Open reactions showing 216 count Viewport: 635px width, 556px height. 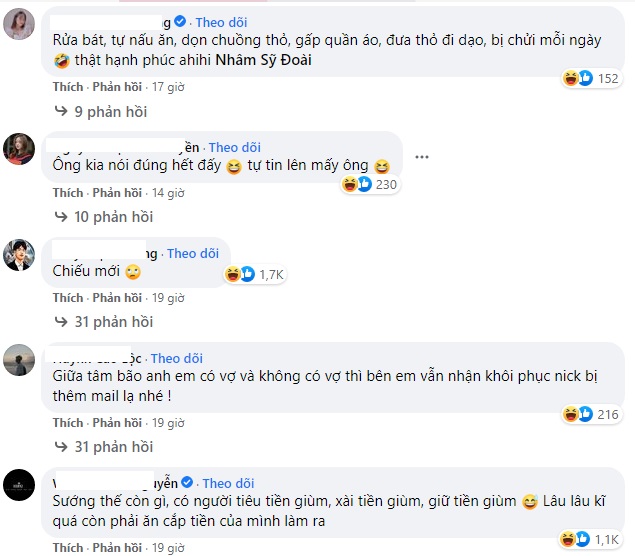pos(592,413)
